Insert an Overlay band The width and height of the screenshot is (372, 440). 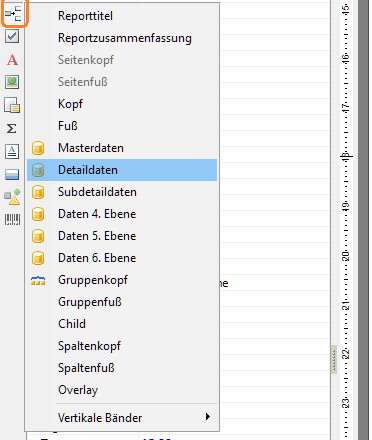click(122, 390)
